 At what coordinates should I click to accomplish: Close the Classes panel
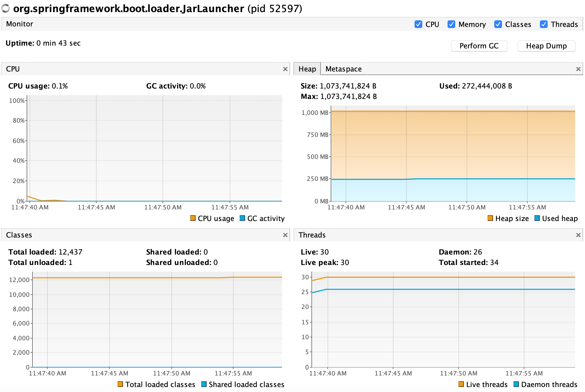tap(285, 235)
